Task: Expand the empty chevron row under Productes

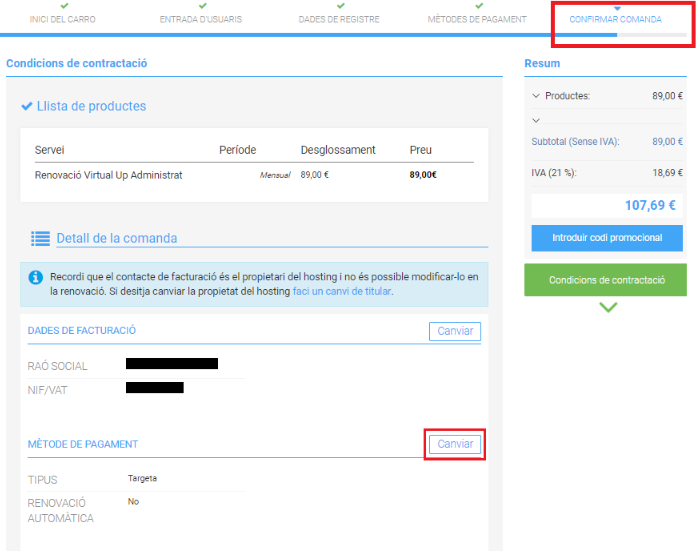Action: pos(536,121)
